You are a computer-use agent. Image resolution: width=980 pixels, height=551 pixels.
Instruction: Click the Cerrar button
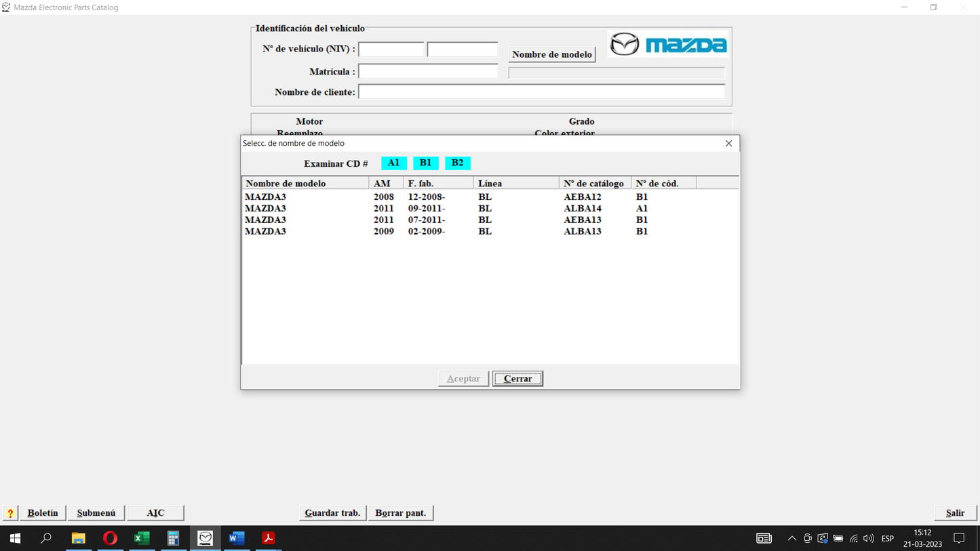click(x=517, y=379)
